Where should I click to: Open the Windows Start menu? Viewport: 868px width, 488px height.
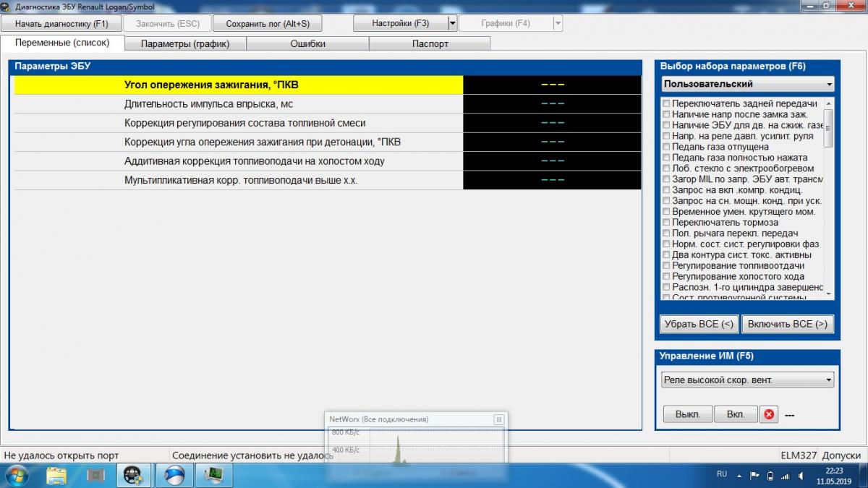[16, 475]
